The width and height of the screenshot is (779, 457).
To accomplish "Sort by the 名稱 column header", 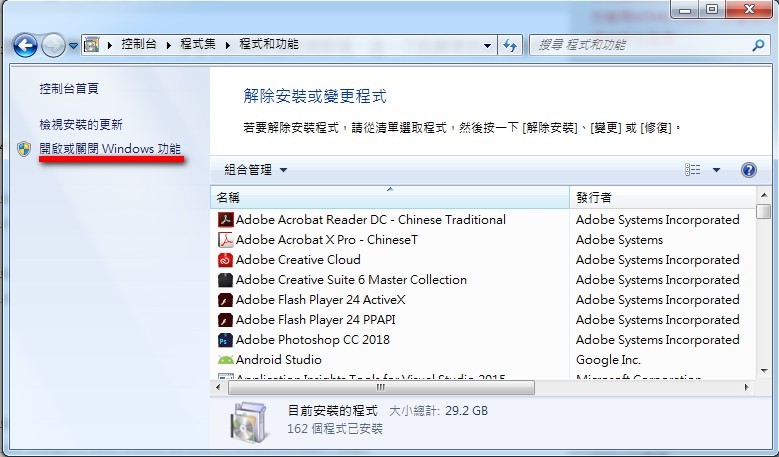I will point(390,198).
